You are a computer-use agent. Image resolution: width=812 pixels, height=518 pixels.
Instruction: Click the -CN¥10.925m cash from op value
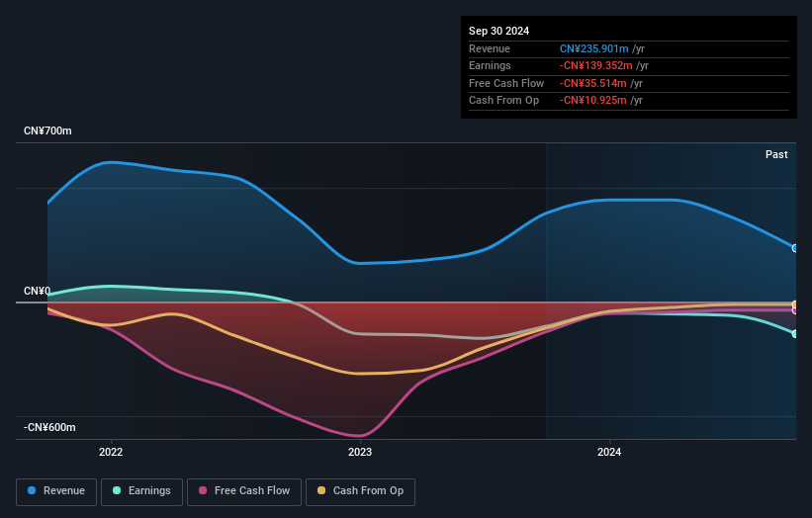[x=593, y=101]
